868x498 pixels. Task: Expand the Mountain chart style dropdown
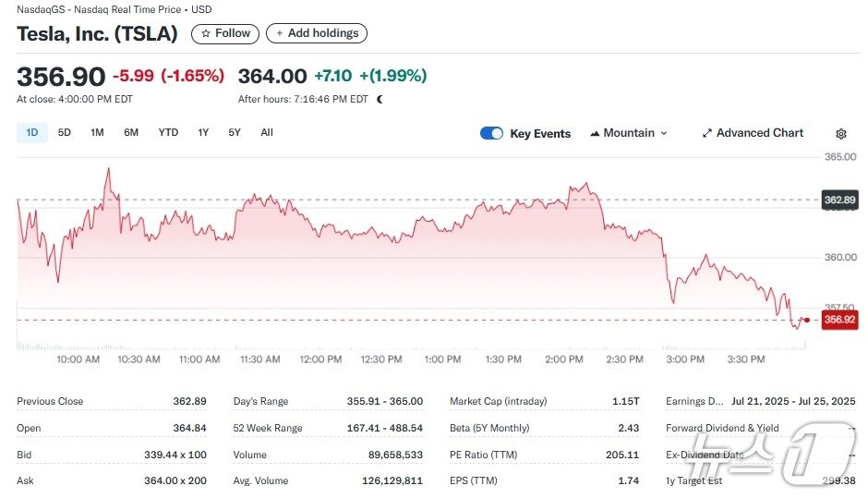(x=663, y=133)
